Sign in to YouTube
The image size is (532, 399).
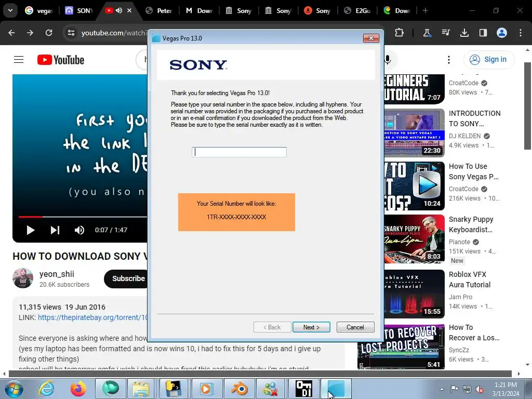(488, 59)
